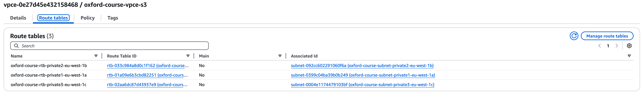644x99 pixels.
Task: Switch to the Policy tab
Action: 88,18
